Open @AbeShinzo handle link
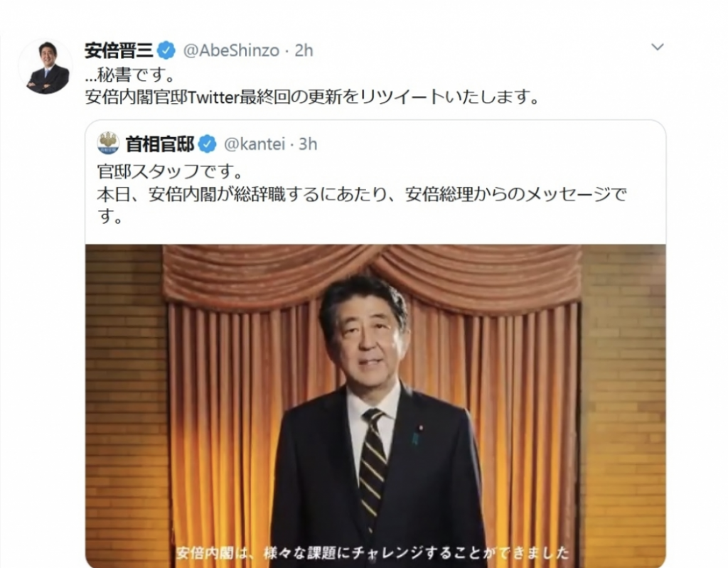This screenshot has height=568, width=728. (231, 50)
